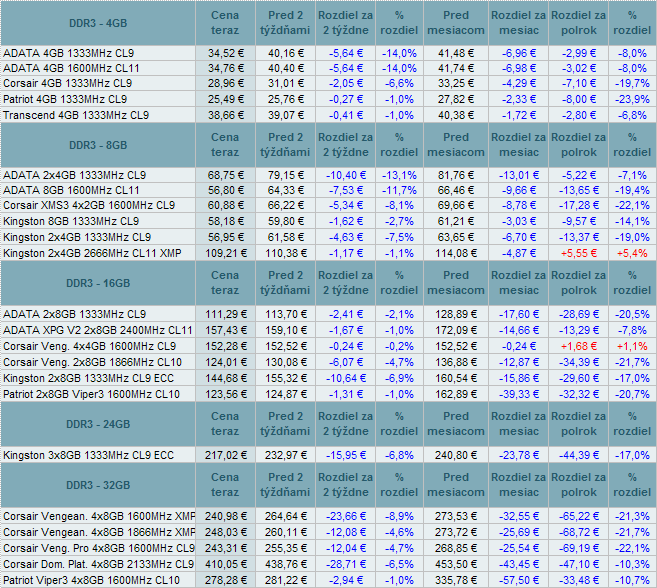Viewport: 657px width, 588px height.
Task: Click the red half-year difference +1,68 €
Action: click(x=578, y=346)
